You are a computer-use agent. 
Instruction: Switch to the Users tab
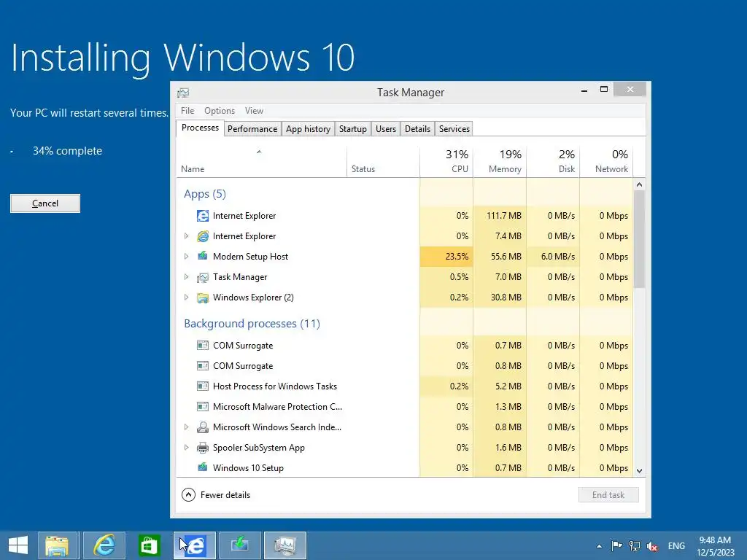(x=385, y=129)
